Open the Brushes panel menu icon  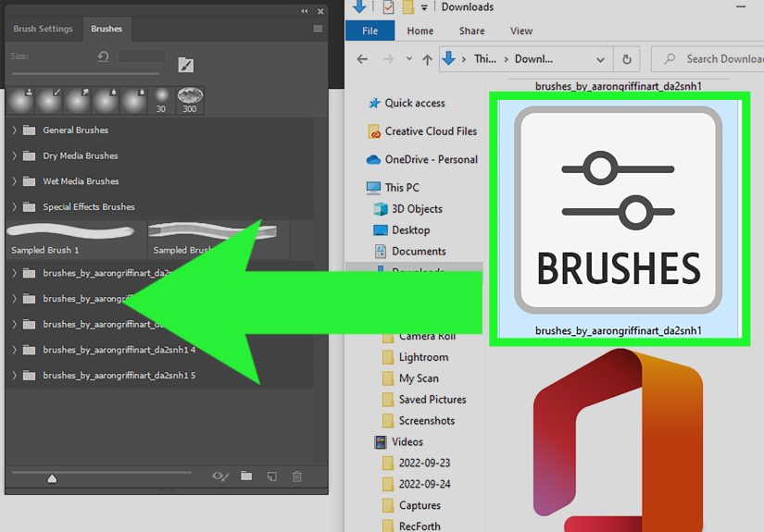pyautogui.click(x=318, y=29)
